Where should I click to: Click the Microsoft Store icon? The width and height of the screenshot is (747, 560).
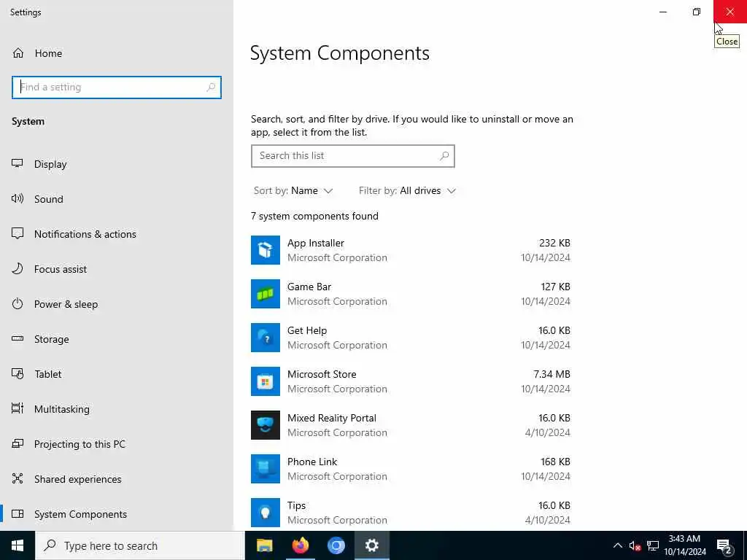pos(266,381)
